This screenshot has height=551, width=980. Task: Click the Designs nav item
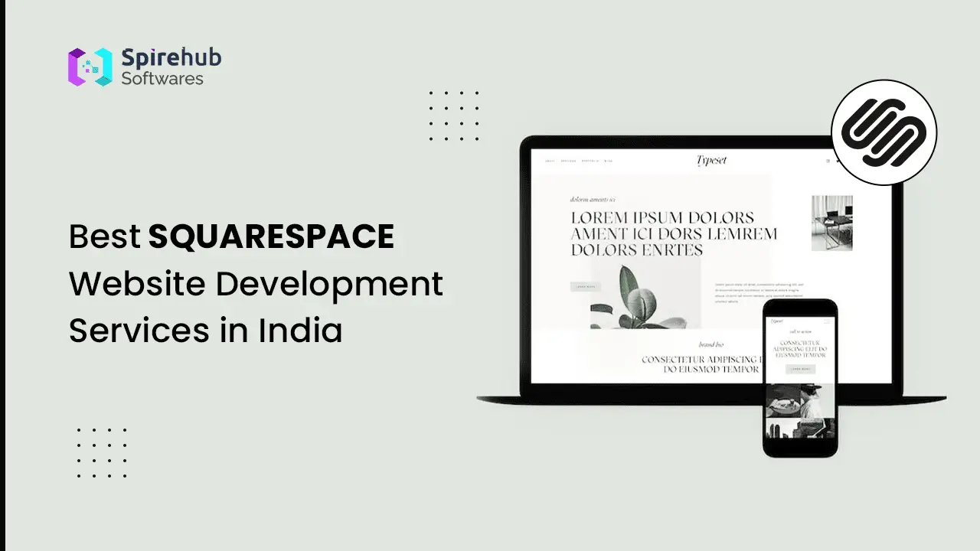[570, 161]
